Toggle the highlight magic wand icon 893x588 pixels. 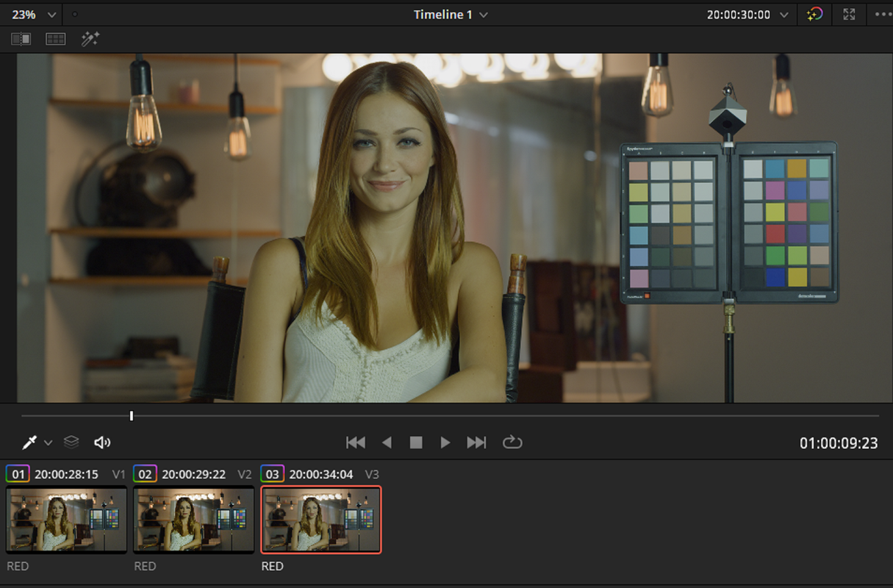[x=90, y=39]
